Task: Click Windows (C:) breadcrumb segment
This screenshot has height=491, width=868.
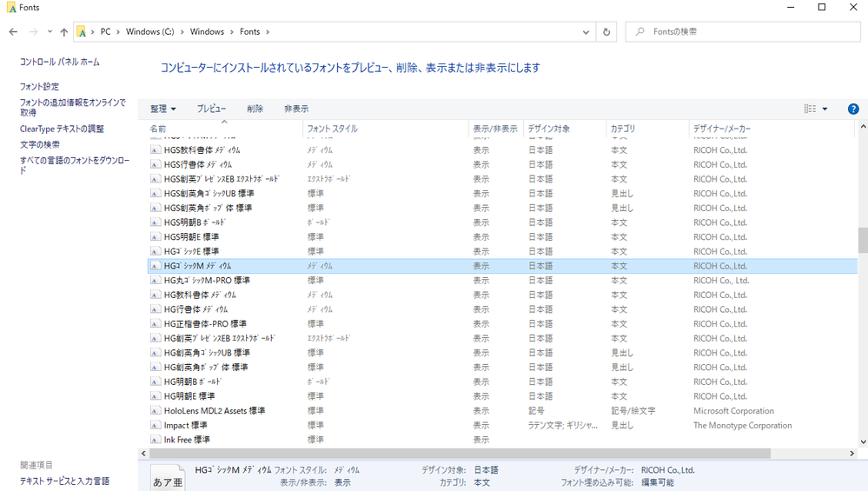Action: pos(150,32)
